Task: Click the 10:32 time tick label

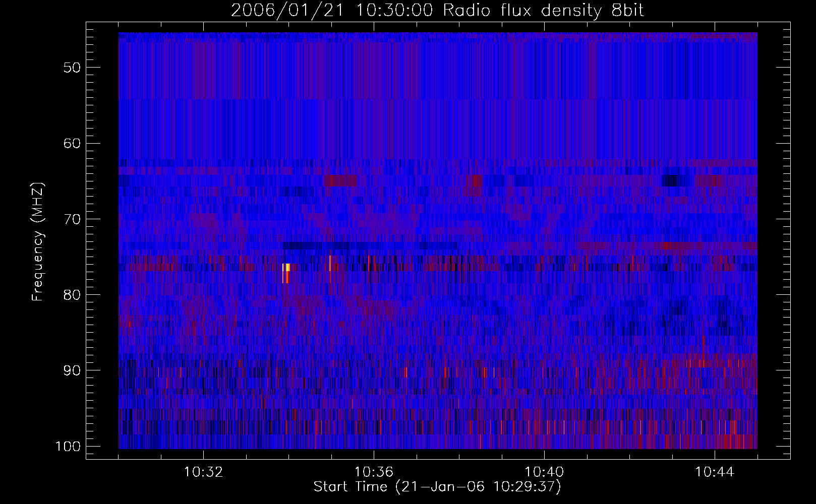Action: click(x=203, y=472)
